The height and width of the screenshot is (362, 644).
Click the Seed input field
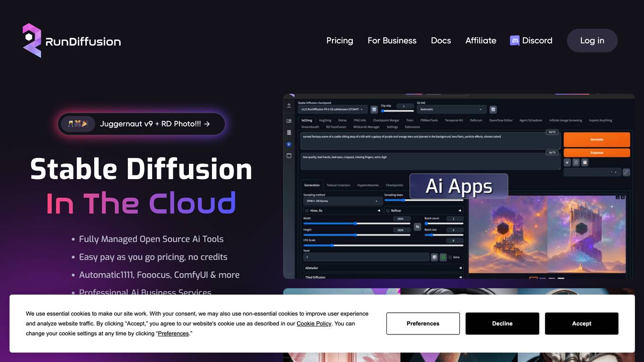(x=367, y=257)
